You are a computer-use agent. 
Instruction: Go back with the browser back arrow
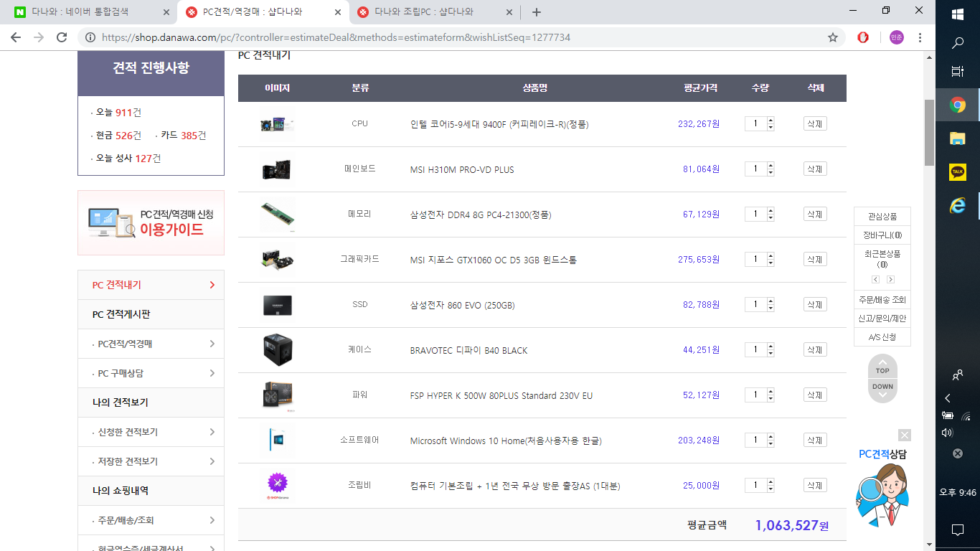click(x=16, y=37)
